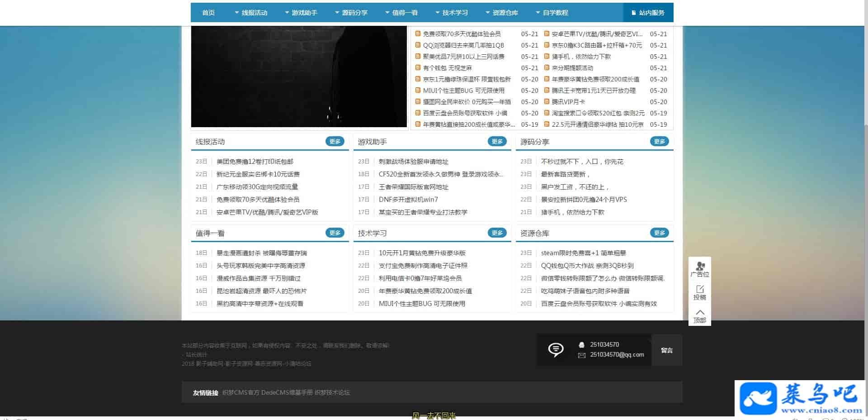Click the orange icon beside 免费领取70多天优酷体验会员

(418, 34)
